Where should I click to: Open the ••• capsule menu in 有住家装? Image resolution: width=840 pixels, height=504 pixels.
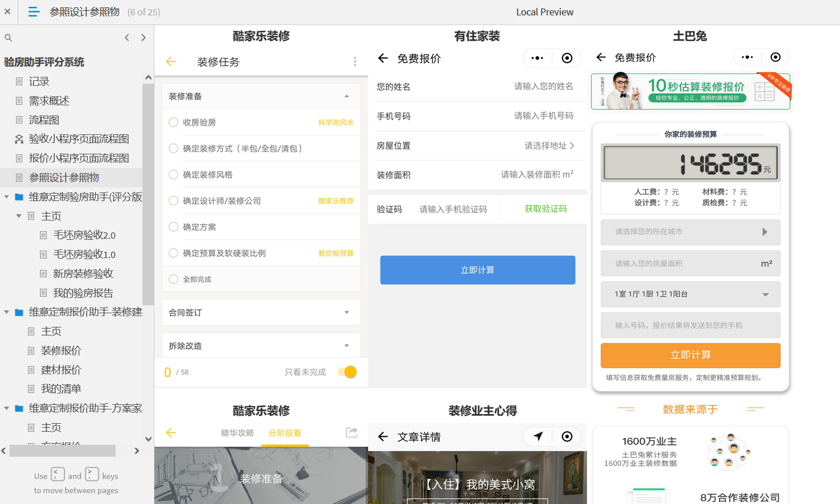(x=537, y=58)
